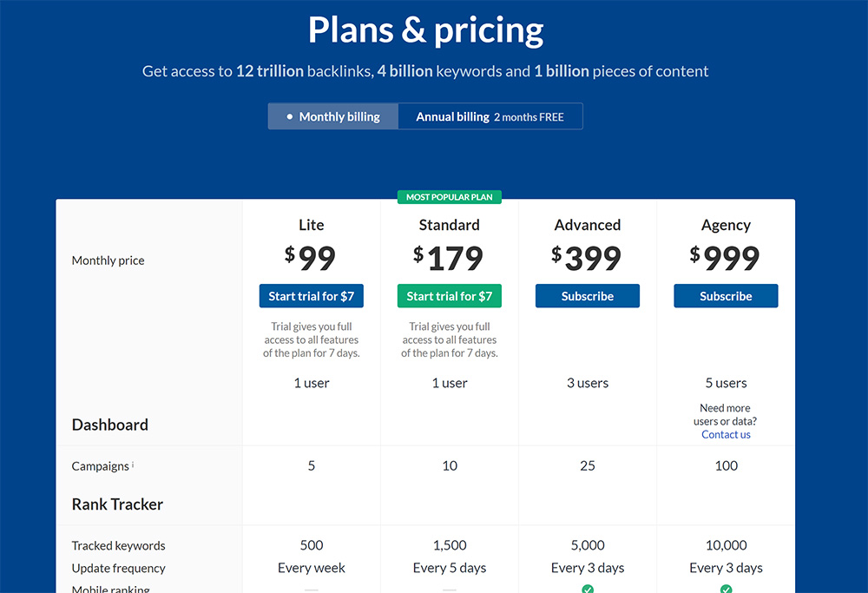Start the $7 trial for Lite plan

[312, 296]
